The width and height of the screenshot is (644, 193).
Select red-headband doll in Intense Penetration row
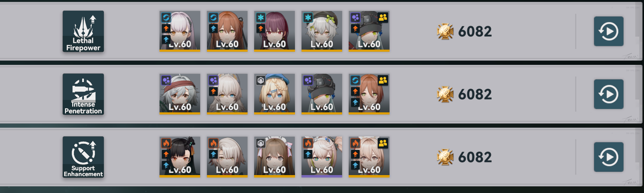(x=180, y=94)
